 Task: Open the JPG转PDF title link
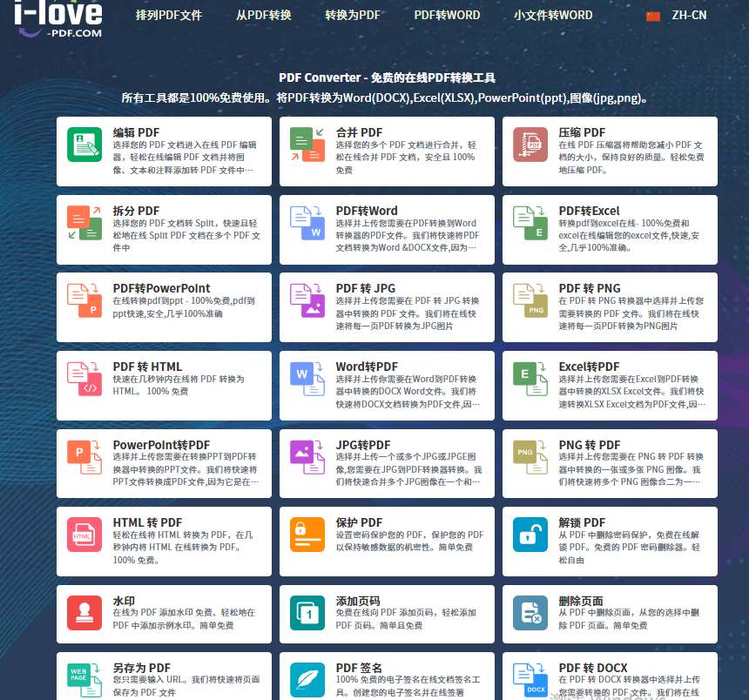[363, 445]
